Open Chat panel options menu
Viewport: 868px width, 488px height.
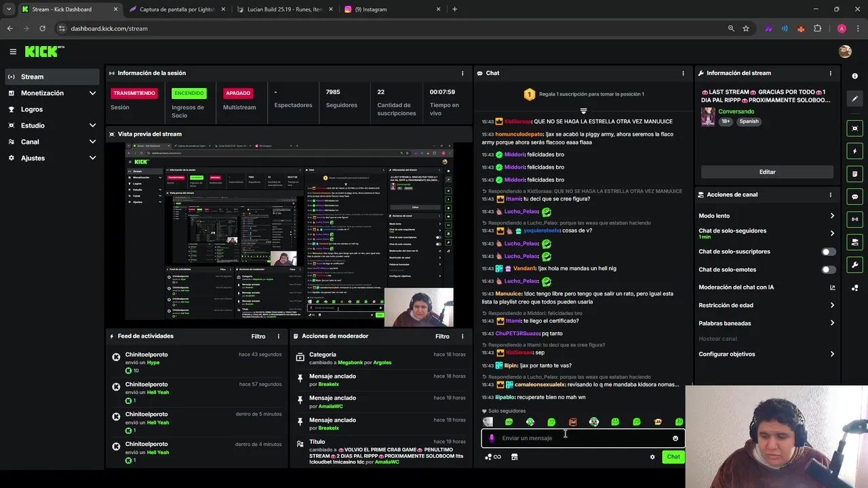tap(683, 73)
